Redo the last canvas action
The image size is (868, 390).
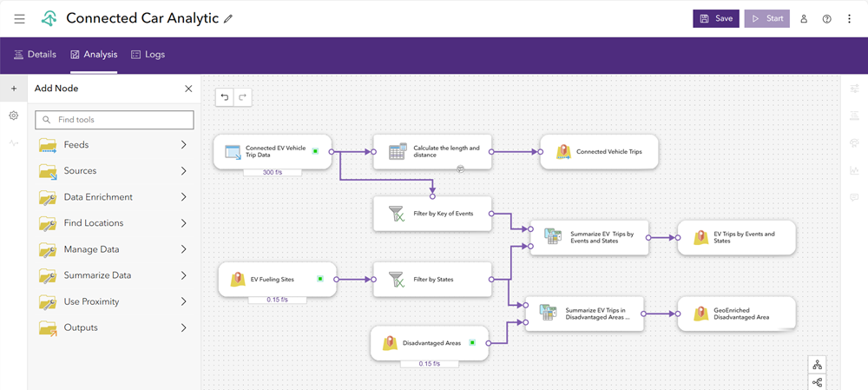click(242, 97)
